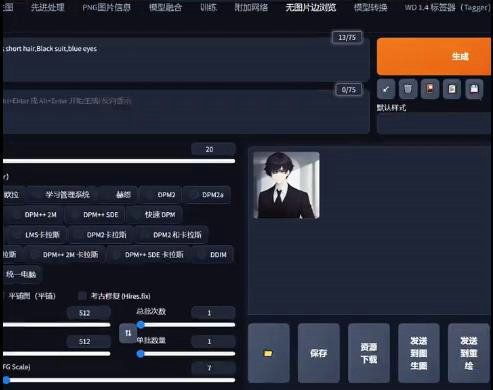Viewport: 493px width, 390px height.
Task: Click the empty negative prompt field
Action: [185, 111]
